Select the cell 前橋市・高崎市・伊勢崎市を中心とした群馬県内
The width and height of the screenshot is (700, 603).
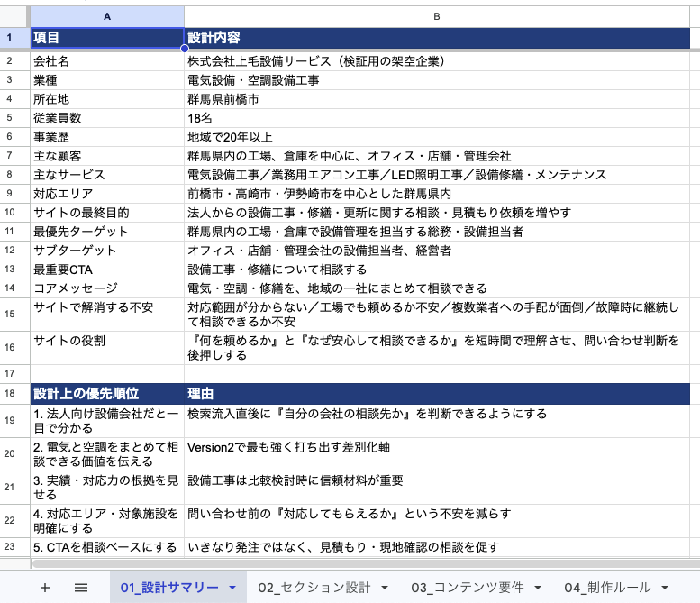click(437, 194)
